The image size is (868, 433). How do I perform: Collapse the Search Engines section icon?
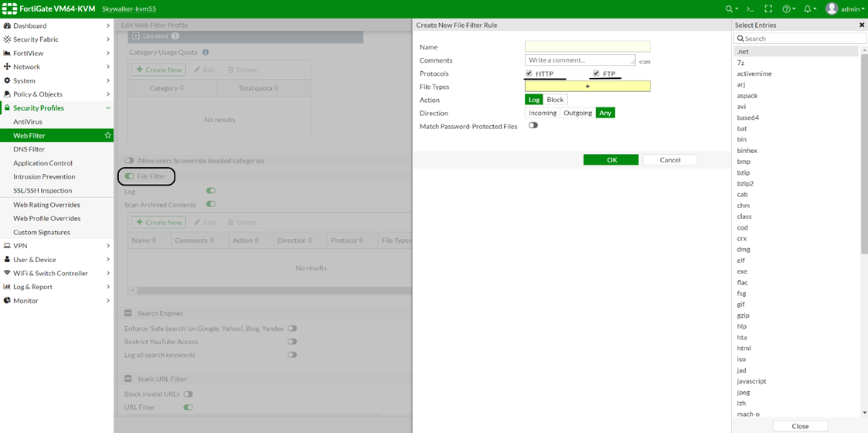coord(128,313)
